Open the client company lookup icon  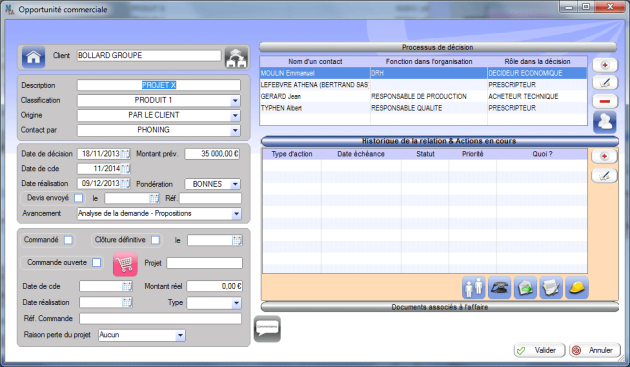(x=236, y=57)
